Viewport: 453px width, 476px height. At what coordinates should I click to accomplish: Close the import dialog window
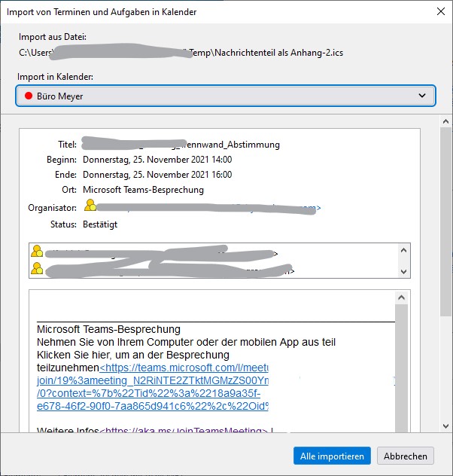pos(439,11)
